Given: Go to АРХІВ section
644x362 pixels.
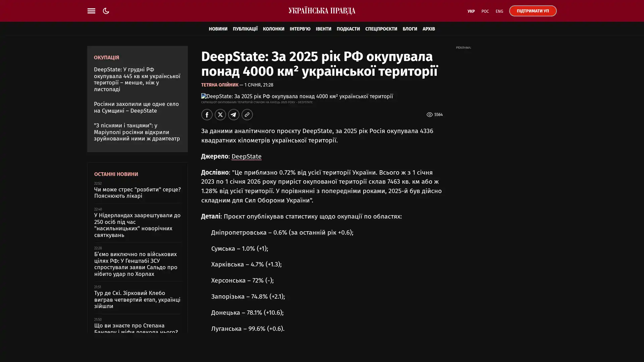Looking at the screenshot, I should coord(428,29).
